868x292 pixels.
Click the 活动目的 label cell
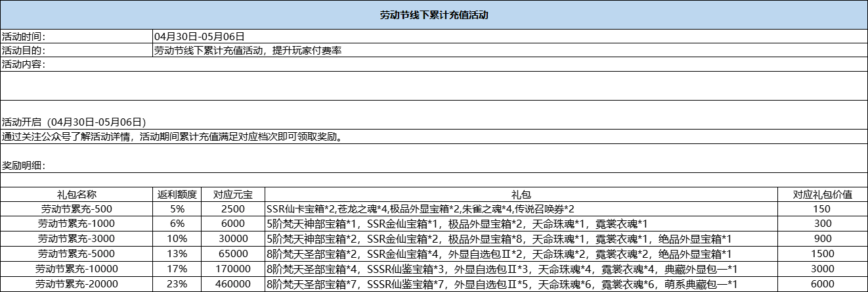[76, 50]
